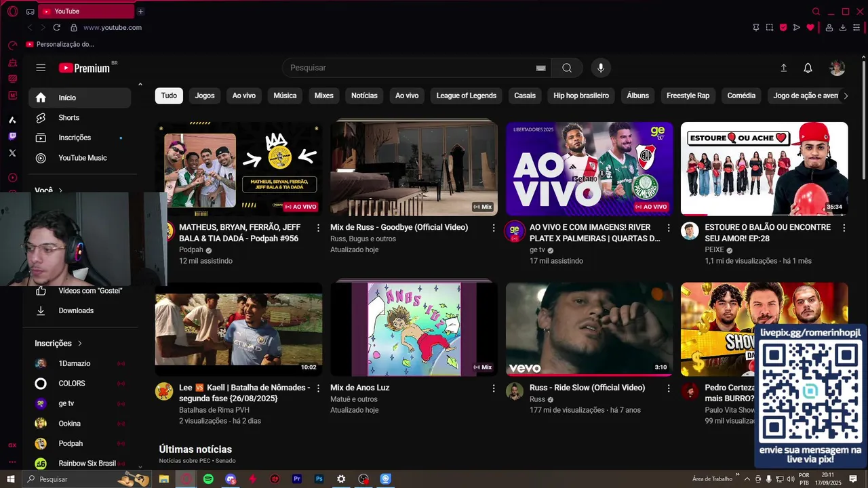Go to Shorts in the sidebar
868x488 pixels.
(79, 118)
